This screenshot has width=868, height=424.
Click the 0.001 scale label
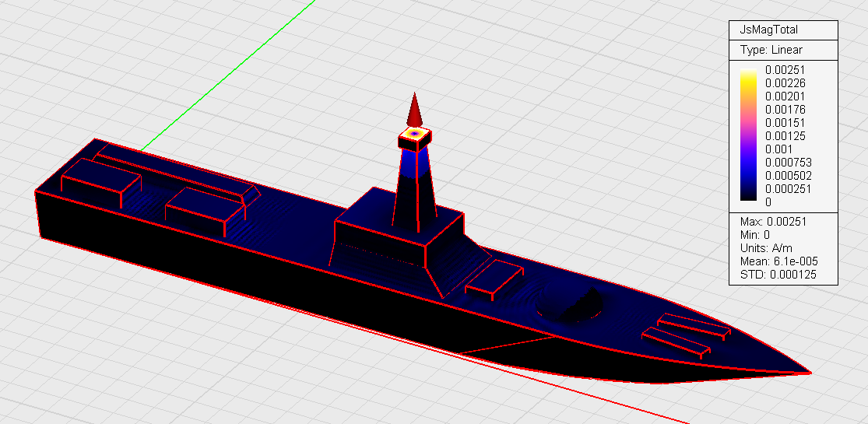[x=779, y=149]
